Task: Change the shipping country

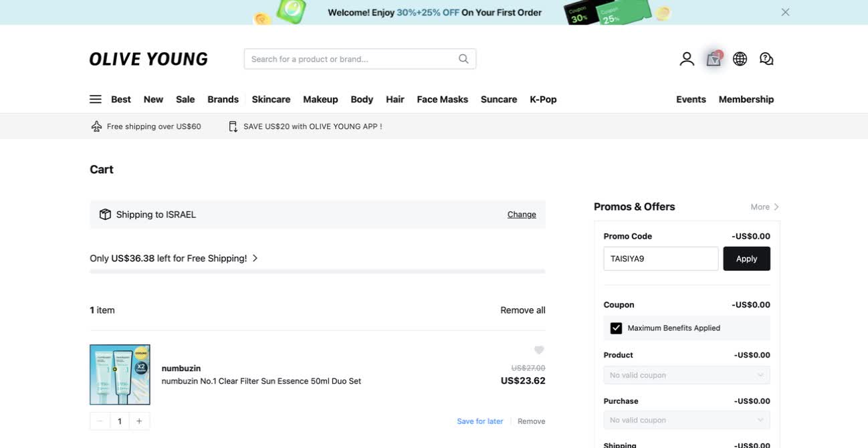Action: click(x=522, y=215)
